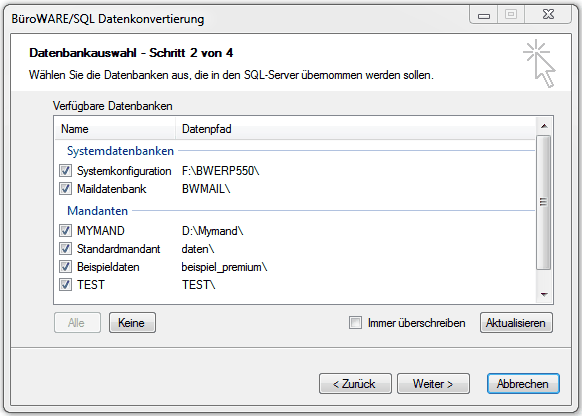
Task: Click the Keine button
Action: [x=132, y=322]
